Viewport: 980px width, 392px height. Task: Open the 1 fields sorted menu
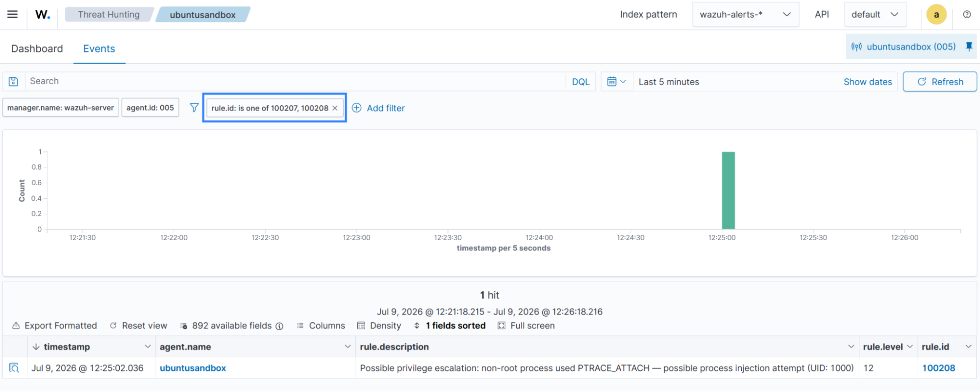(x=450, y=325)
